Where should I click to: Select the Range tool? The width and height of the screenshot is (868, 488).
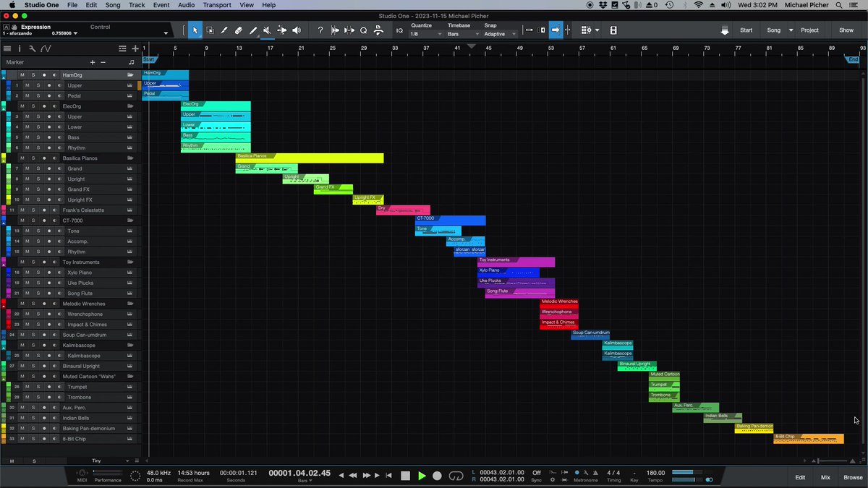210,30
